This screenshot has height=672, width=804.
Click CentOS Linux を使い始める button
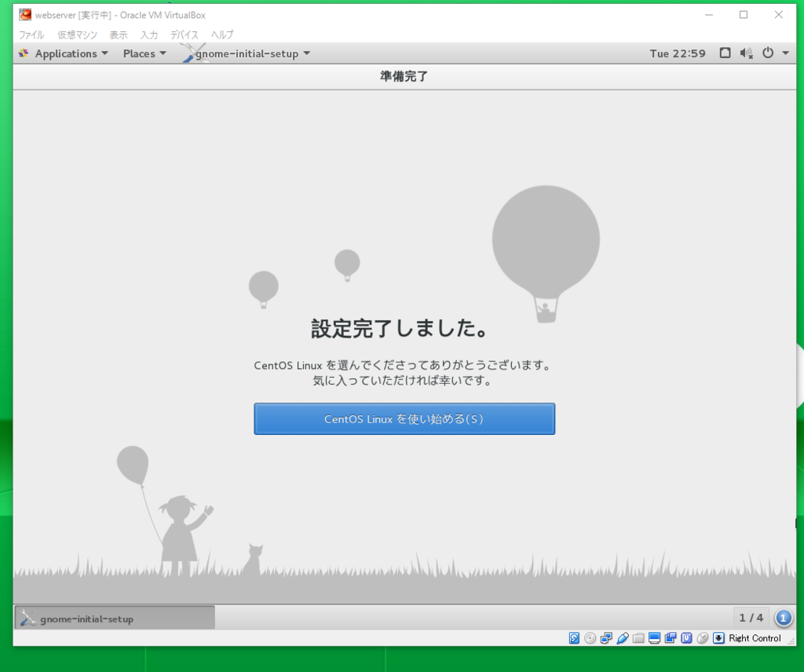tap(404, 418)
